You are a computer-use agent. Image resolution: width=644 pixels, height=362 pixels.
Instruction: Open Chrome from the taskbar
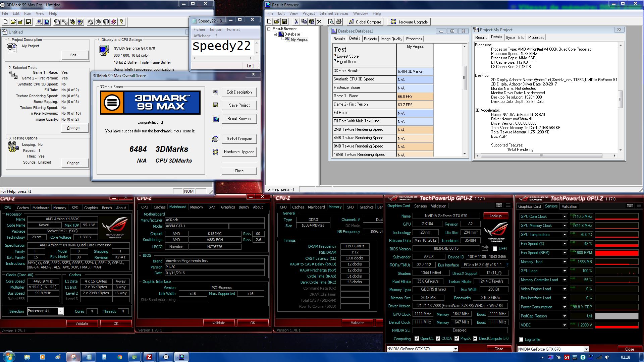120,357
